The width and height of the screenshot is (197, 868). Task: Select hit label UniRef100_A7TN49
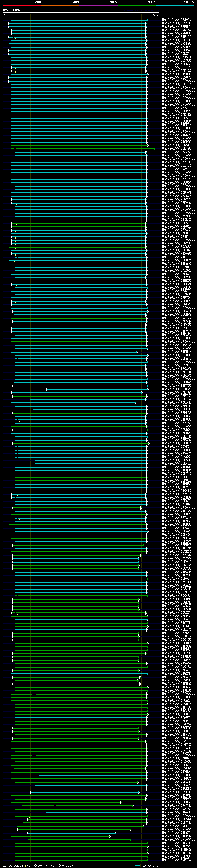(177, 504)
